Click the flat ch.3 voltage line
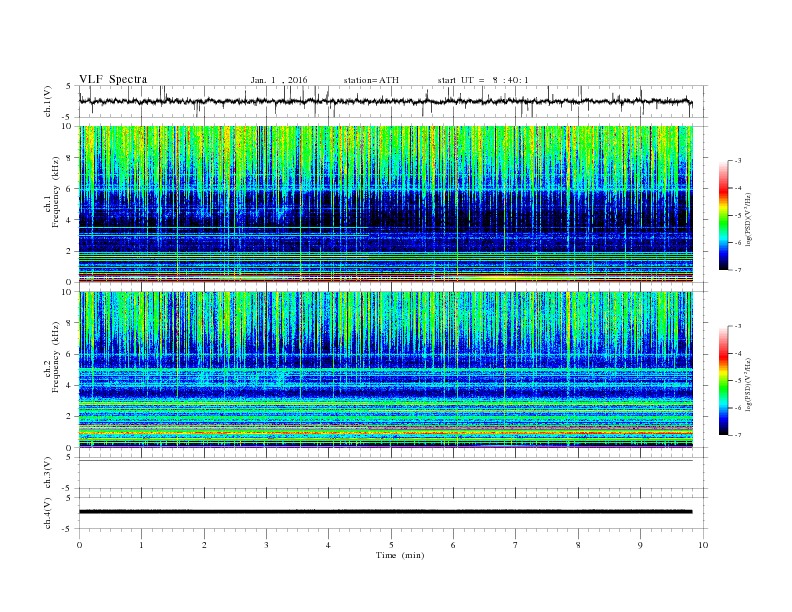Image resolution: width=792 pixels, height=612 pixels. coord(386,461)
